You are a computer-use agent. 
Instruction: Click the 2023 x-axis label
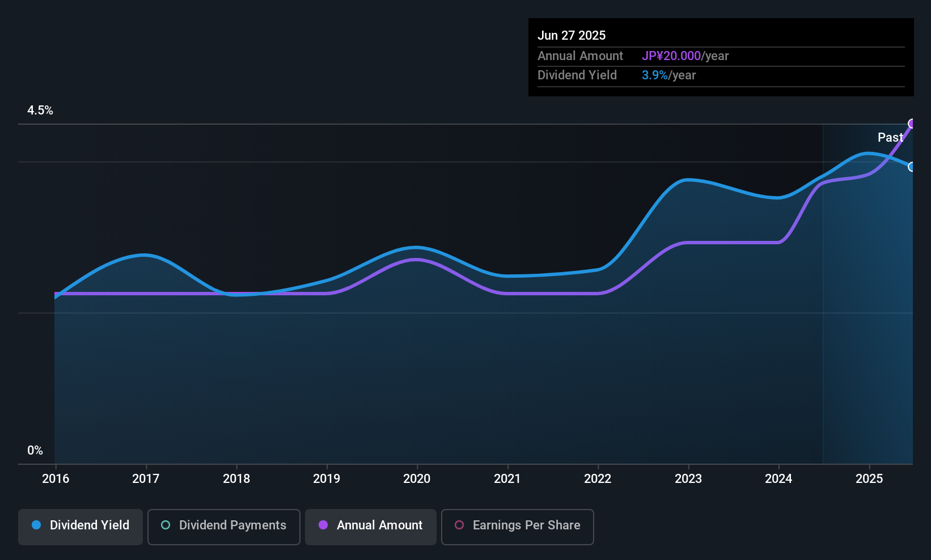tap(688, 478)
